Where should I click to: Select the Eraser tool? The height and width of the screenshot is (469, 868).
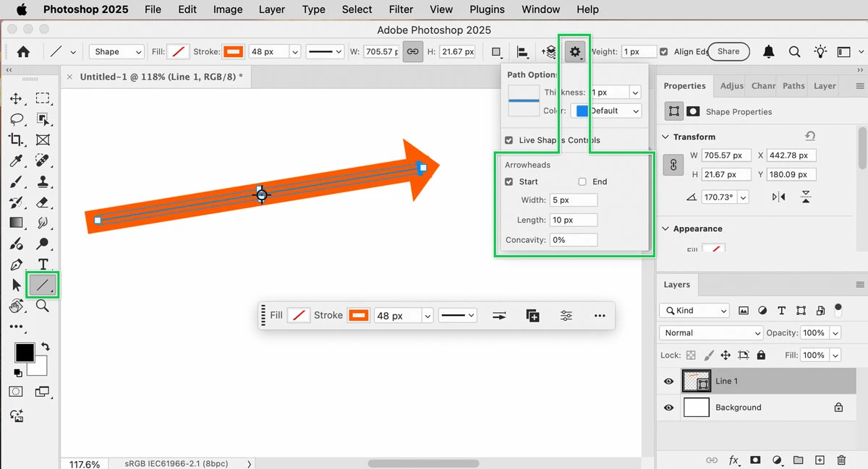pyautogui.click(x=43, y=202)
